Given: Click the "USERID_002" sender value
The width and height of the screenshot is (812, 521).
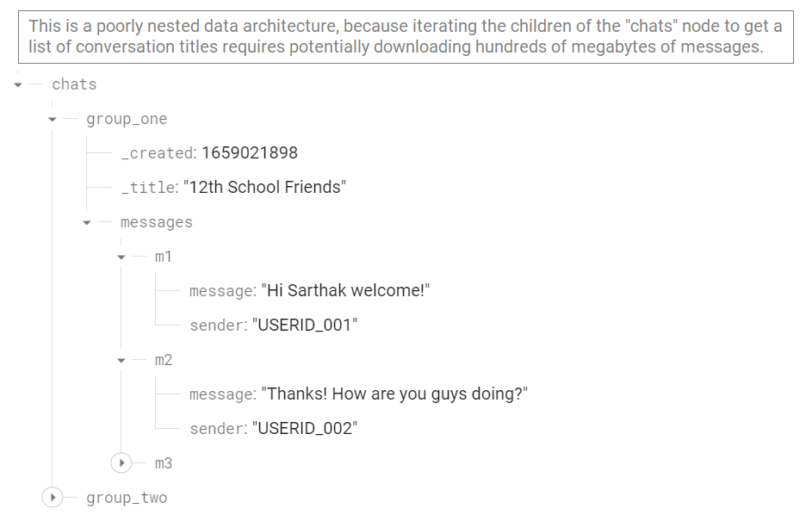Looking at the screenshot, I should coord(304,429).
